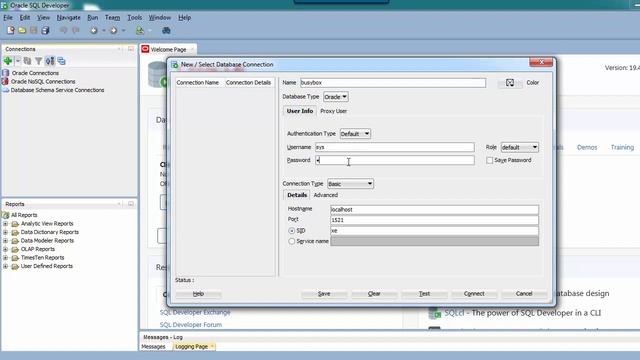Viewport: 640px width, 360px height.
Task: Click the cloud Database Schema Service icon
Action: coord(5,90)
